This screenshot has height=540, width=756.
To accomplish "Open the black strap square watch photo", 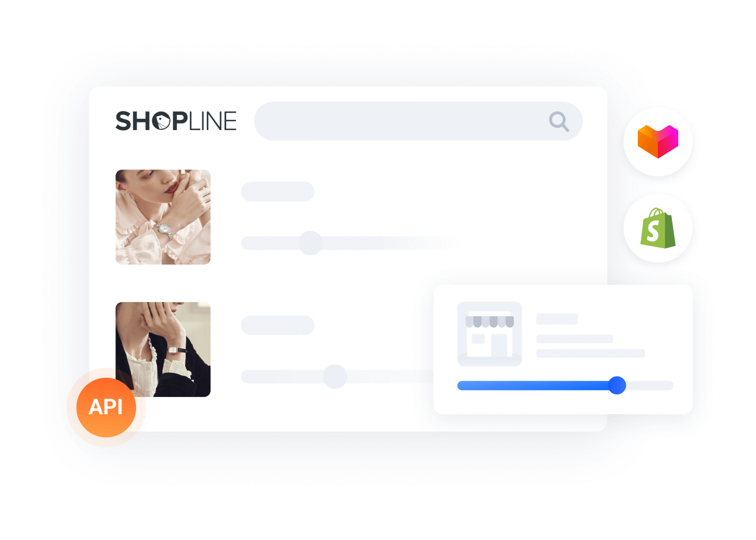I will tap(163, 350).
